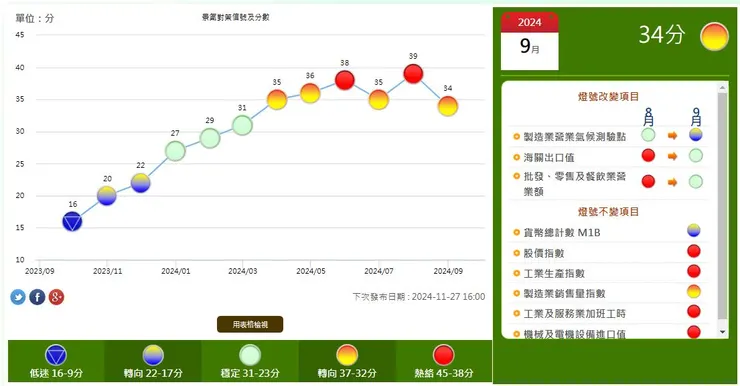The height and width of the screenshot is (386, 740).
Task: Select the 16 point blue triangle marker
Action: [x=72, y=221]
